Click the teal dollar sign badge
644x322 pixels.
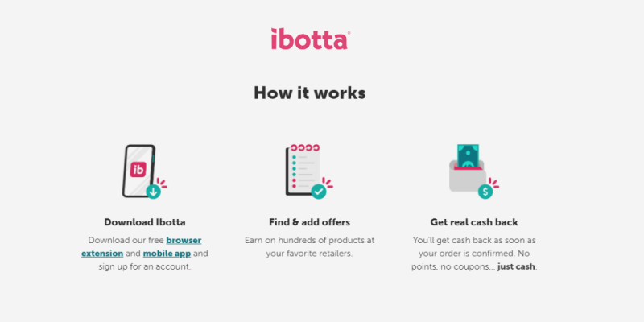coord(485,192)
